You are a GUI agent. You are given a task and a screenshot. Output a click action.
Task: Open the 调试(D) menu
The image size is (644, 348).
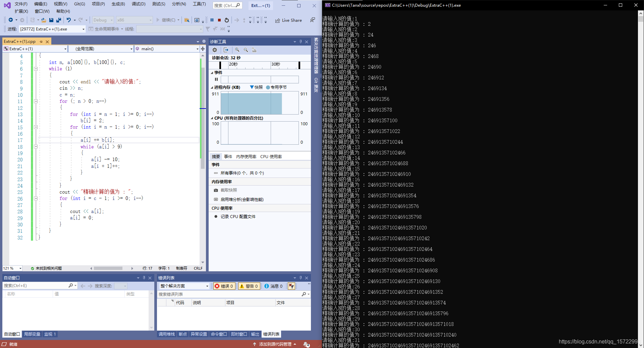(x=139, y=4)
